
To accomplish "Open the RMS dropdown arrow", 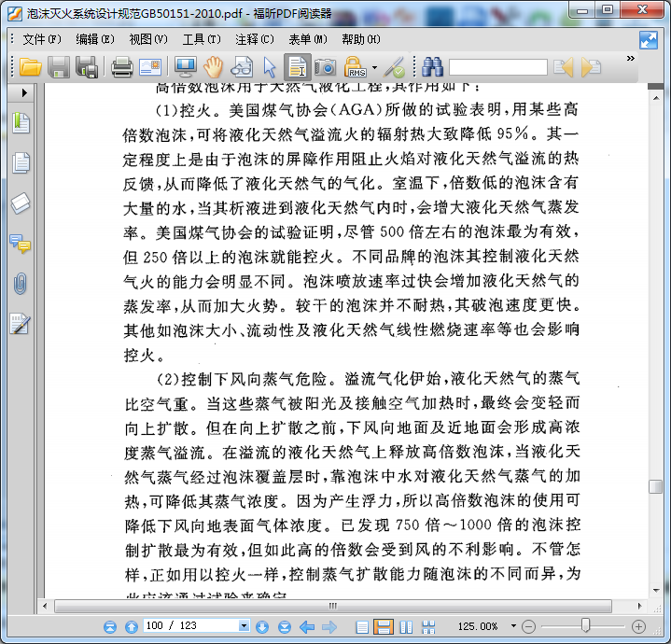I will [374, 67].
